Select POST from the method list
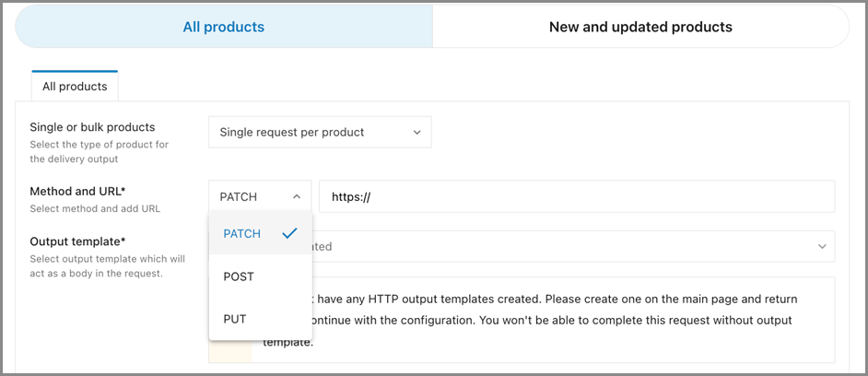Viewport: 868px width, 376px height. tap(239, 276)
